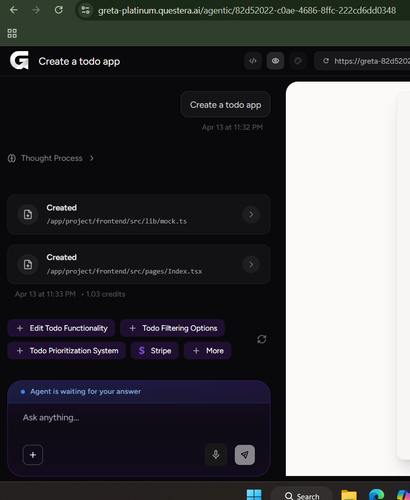Open chevron for created mock.ts file
This screenshot has height=500, width=410.
point(251,214)
